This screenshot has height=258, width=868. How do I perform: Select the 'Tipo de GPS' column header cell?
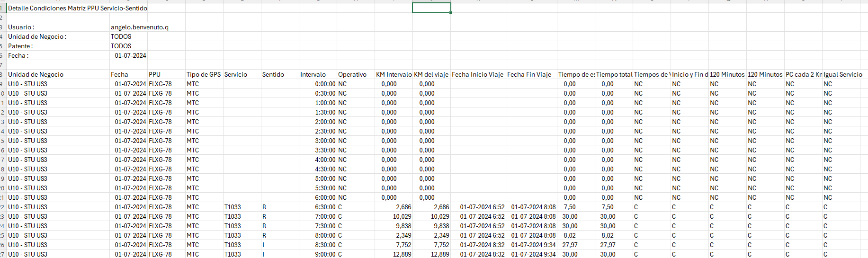pos(204,74)
